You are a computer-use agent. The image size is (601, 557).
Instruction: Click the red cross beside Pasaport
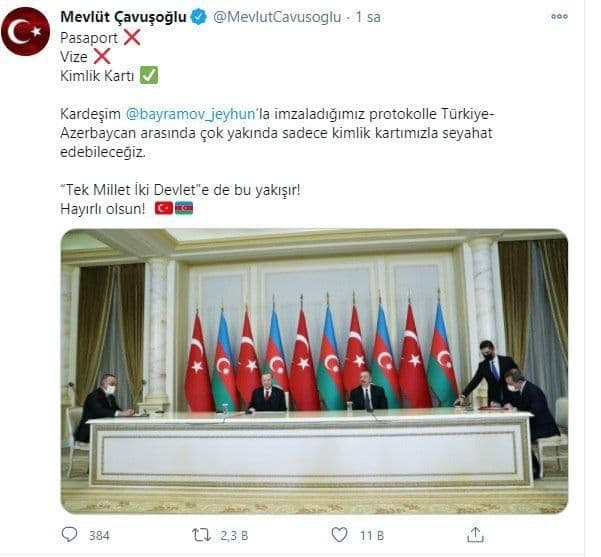coord(131,38)
